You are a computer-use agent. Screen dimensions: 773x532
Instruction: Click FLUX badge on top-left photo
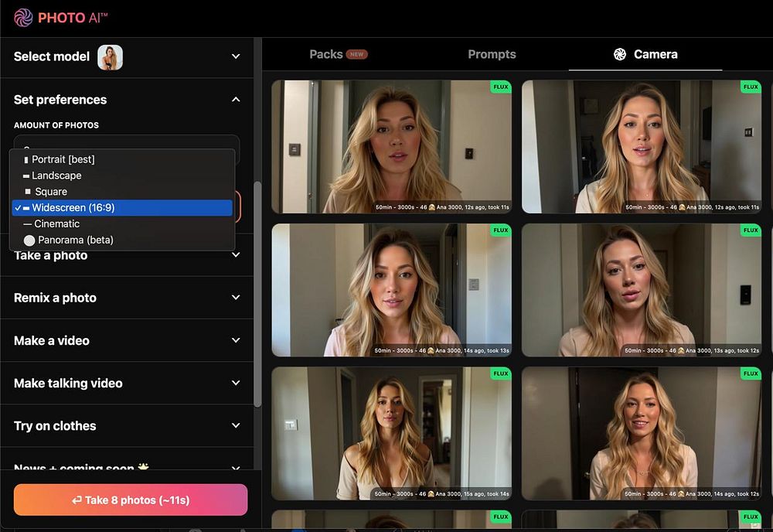[x=500, y=87]
